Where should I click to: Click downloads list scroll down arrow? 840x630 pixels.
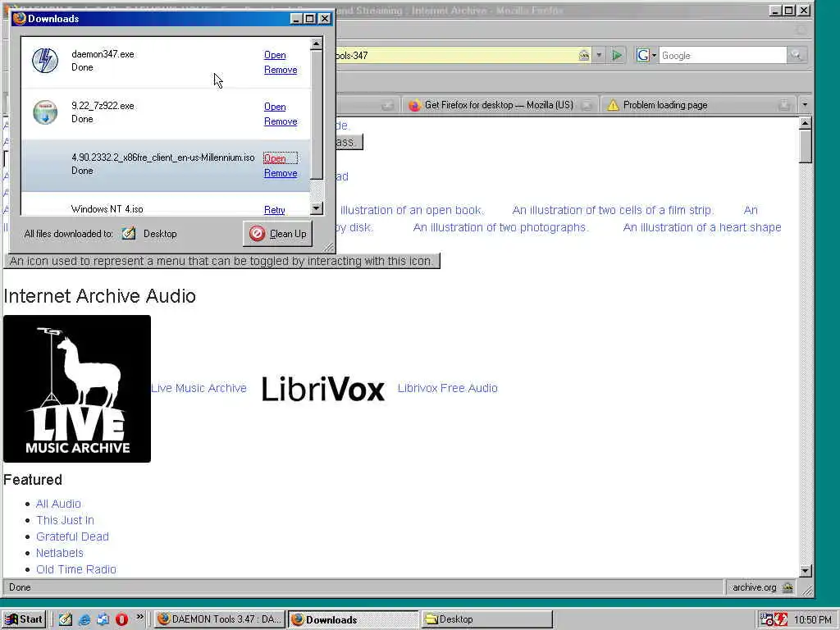[x=316, y=208]
